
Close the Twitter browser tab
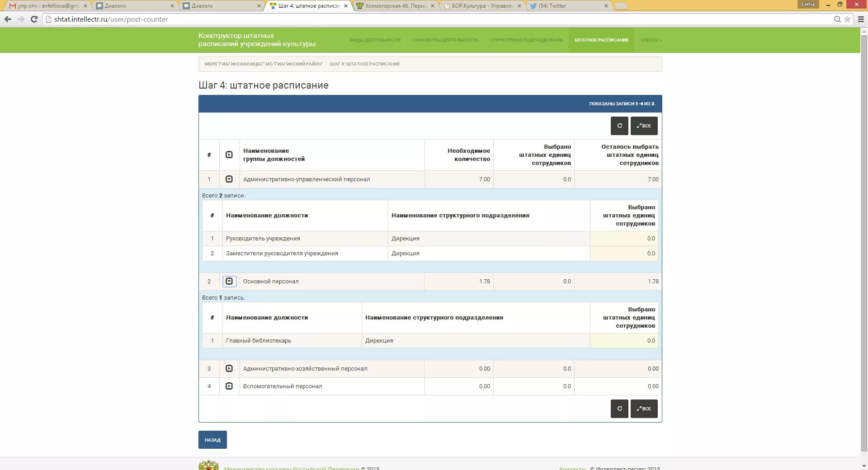click(606, 6)
